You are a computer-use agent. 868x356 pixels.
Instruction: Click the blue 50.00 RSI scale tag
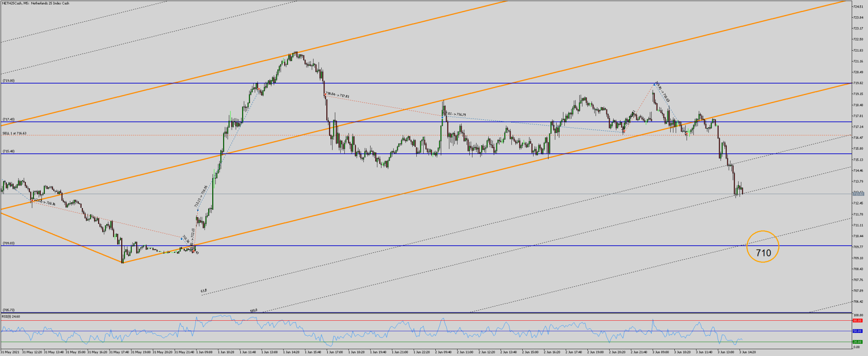pos(857,331)
